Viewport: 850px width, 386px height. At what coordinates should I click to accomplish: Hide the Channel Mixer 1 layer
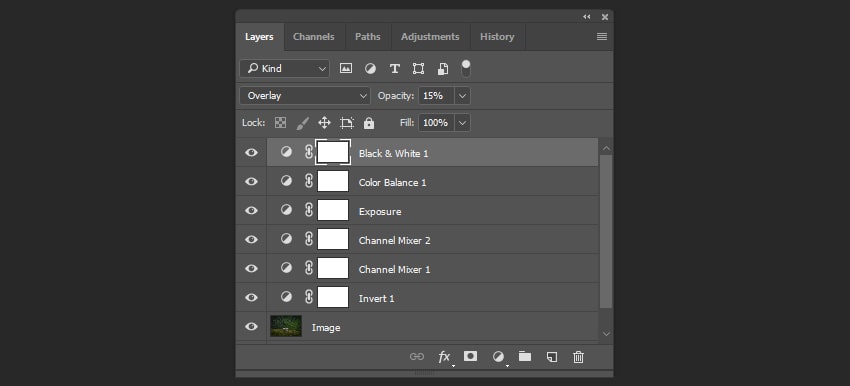(252, 268)
